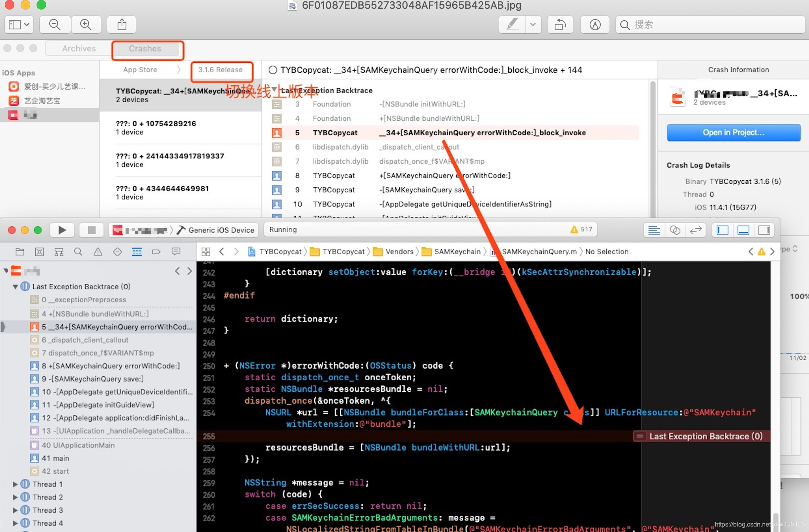Go forward in editor jump bar
Image resolution: width=809 pixels, height=532 pixels.
coord(236,252)
